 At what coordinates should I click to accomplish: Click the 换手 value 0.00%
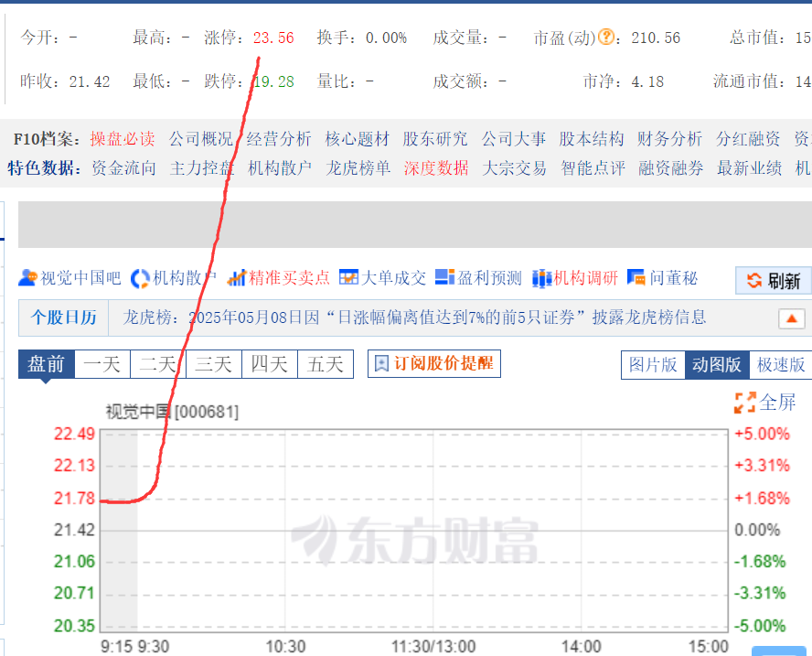pos(386,38)
